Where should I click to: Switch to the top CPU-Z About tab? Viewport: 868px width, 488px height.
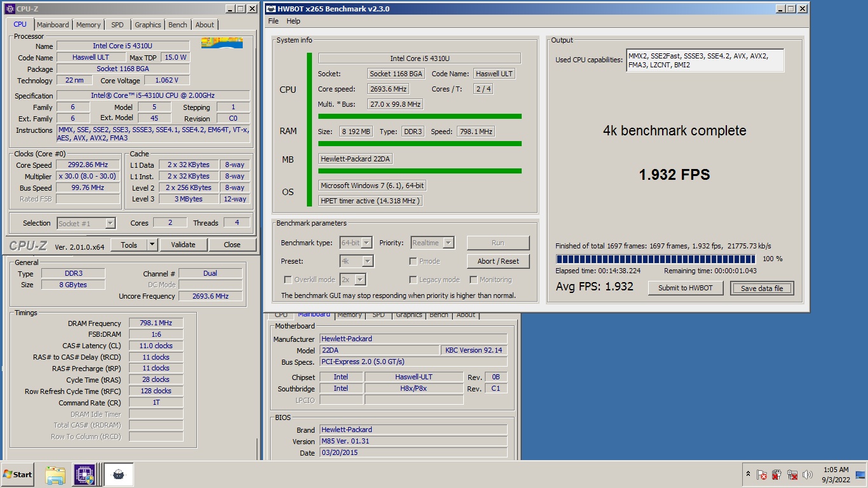205,25
